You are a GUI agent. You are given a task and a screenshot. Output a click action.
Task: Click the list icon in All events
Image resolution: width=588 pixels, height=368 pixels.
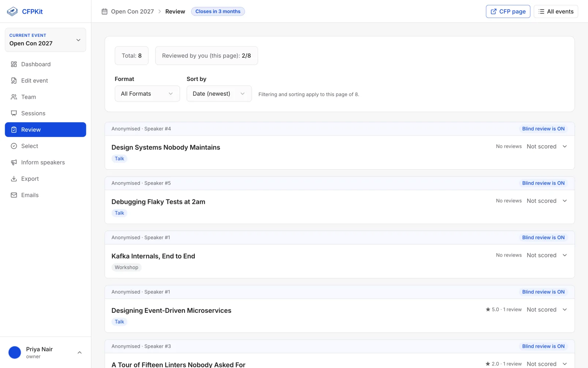click(541, 11)
